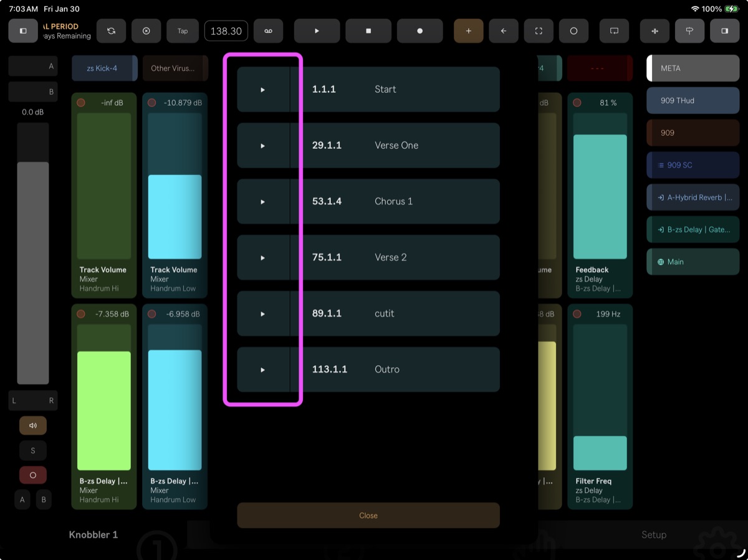Click the Tap tempo button

tap(183, 31)
